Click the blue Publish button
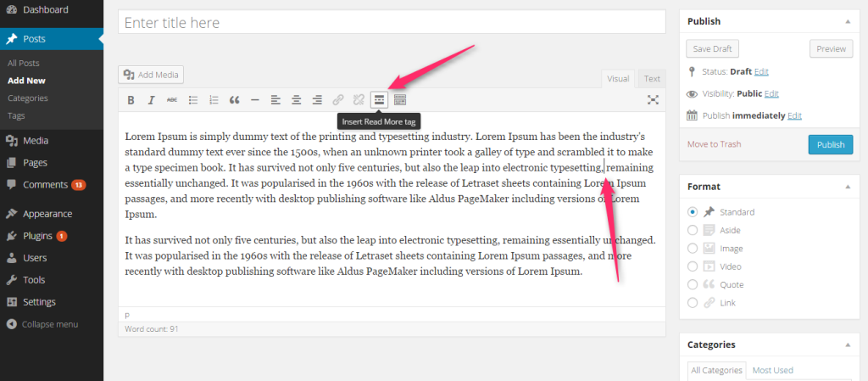The image size is (868, 381). coord(831,144)
